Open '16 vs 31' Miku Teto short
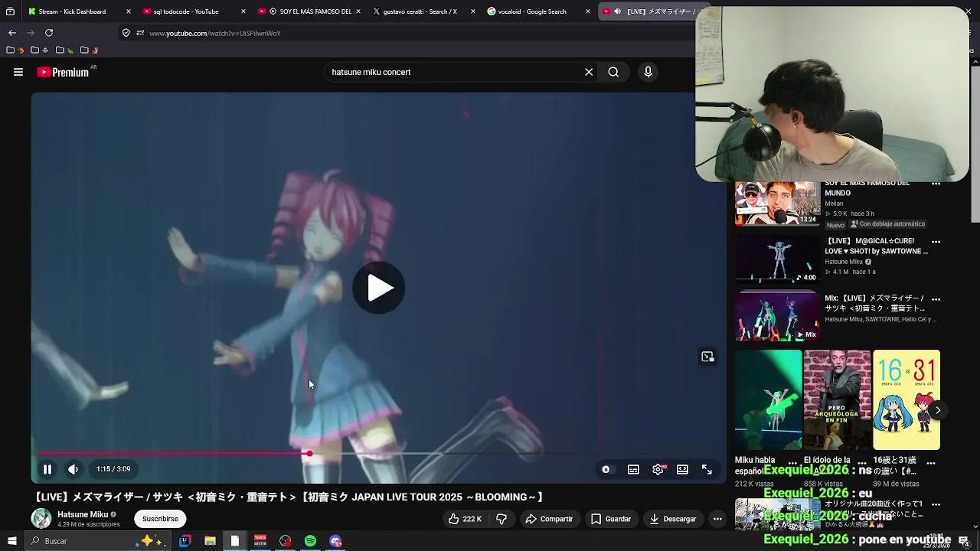This screenshot has width=980, height=551. coord(906,400)
